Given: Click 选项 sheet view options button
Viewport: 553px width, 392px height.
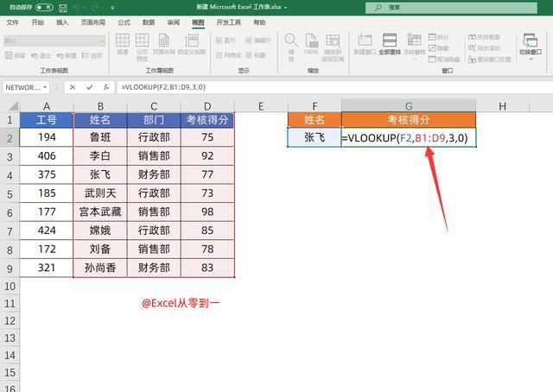Looking at the screenshot, I should [92, 55].
